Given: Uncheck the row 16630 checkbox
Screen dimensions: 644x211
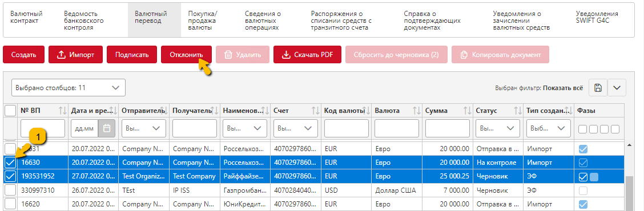Looking at the screenshot, I should tap(10, 163).
